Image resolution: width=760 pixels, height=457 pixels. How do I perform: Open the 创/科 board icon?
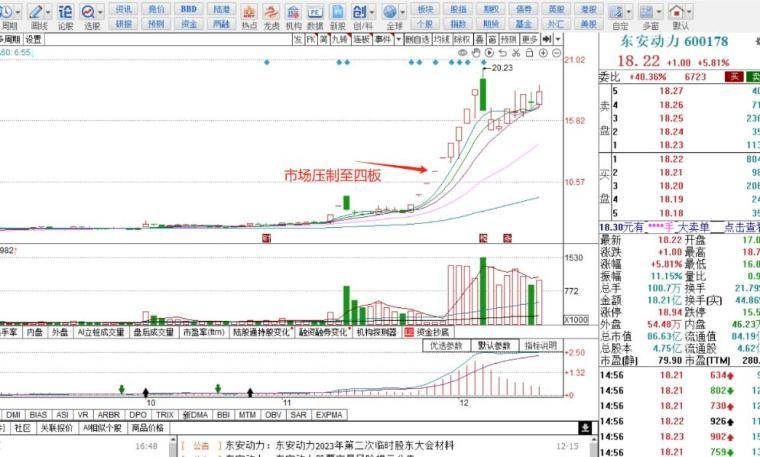tap(359, 12)
